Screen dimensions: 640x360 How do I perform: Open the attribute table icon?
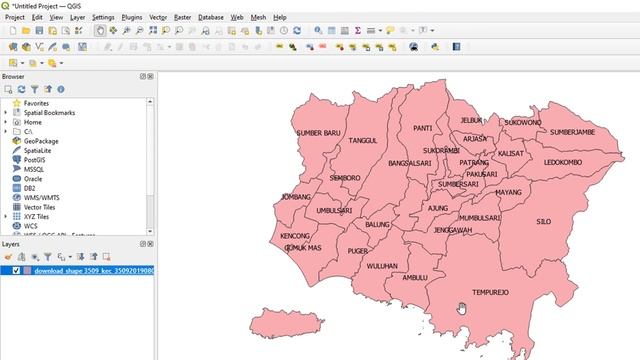pos(331,31)
